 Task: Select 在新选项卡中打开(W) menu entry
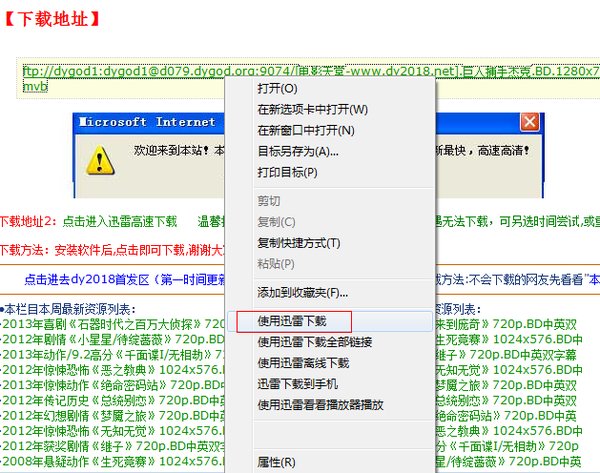point(313,110)
